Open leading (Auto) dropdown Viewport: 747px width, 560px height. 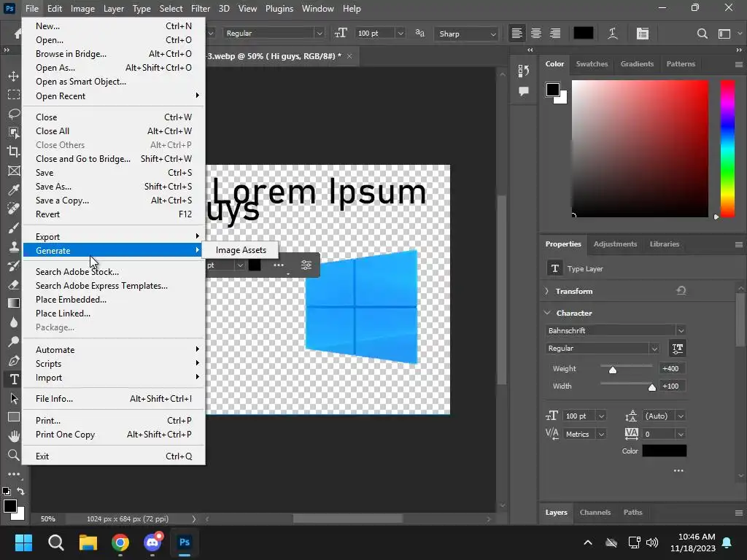click(681, 416)
